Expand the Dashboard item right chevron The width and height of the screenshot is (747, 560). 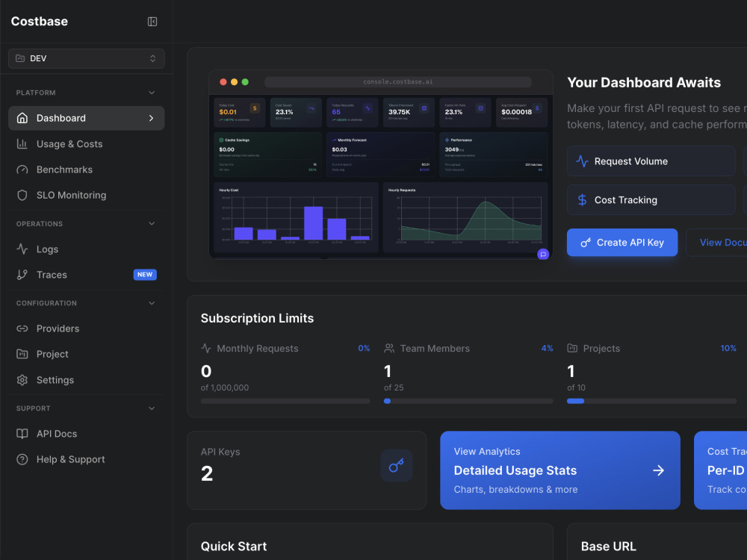[x=151, y=118]
